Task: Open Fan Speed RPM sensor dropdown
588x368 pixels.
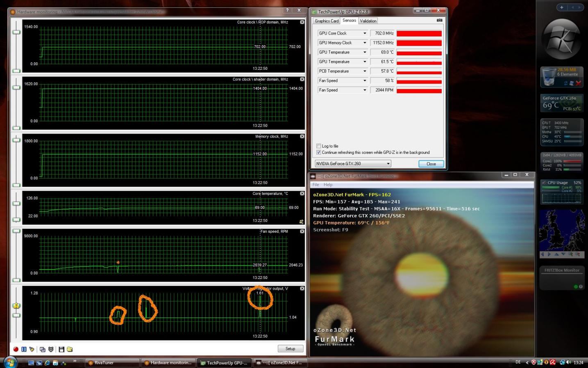Action: click(365, 90)
